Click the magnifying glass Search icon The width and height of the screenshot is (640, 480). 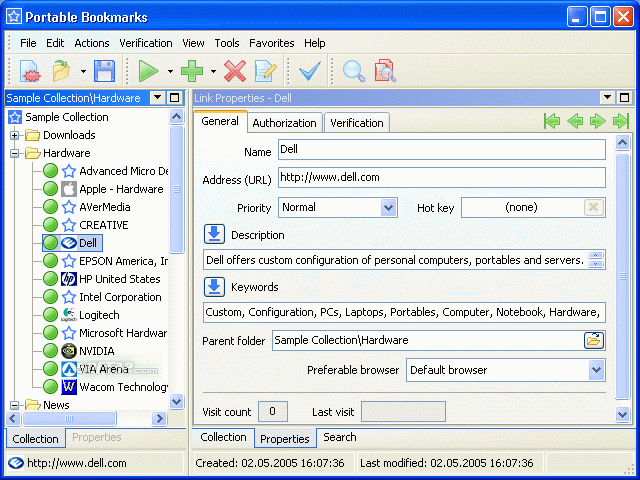pos(353,71)
